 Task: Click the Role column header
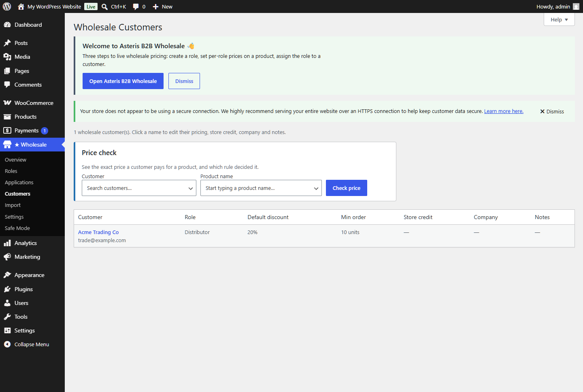tap(190, 217)
